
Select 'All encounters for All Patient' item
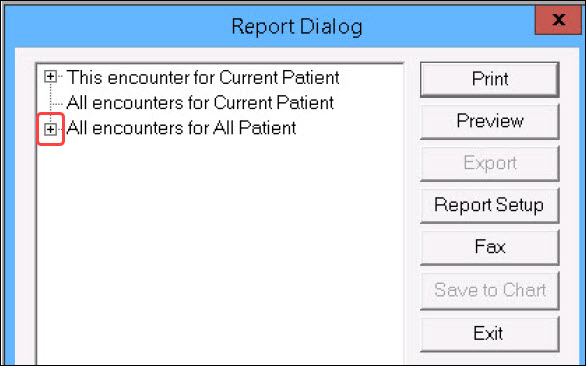point(181,128)
